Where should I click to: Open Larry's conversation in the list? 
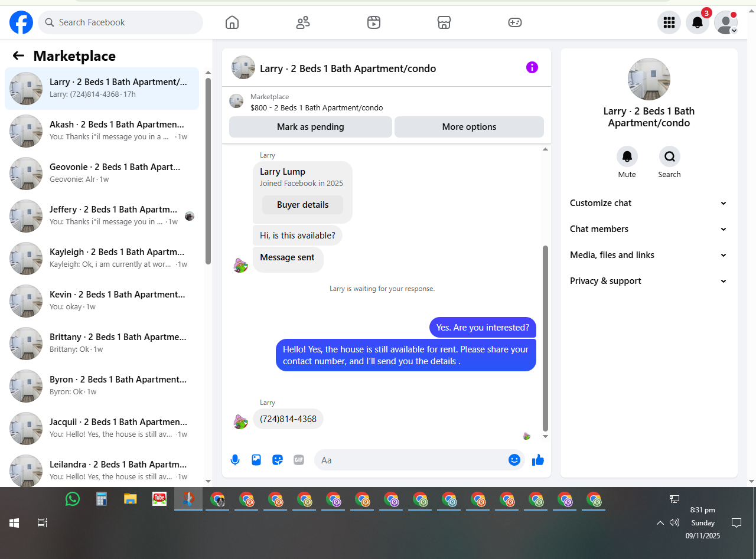click(102, 89)
